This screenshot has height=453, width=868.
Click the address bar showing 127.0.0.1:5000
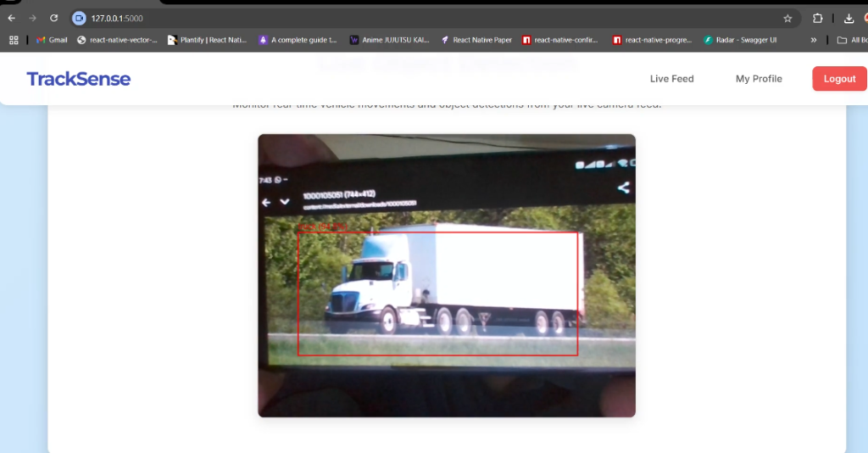435,19
